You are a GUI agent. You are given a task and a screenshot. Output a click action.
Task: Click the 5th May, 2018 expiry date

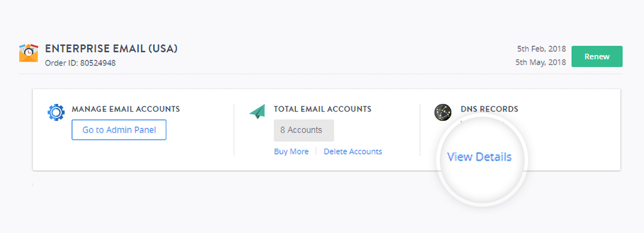(x=541, y=62)
